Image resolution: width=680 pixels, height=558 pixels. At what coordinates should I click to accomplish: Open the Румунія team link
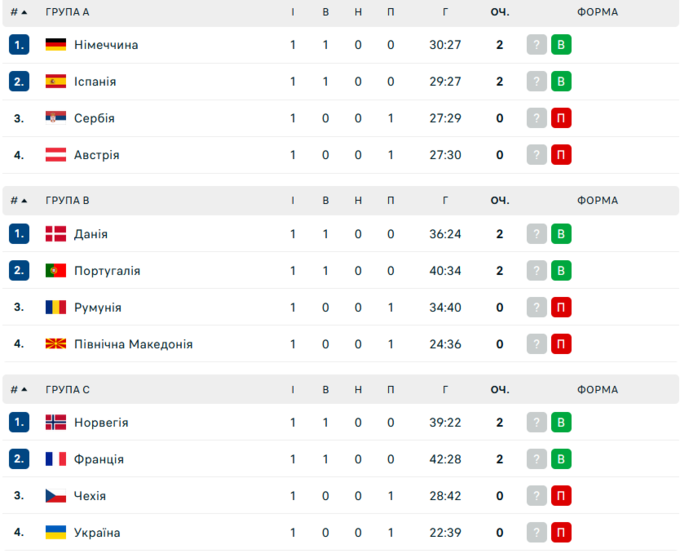(x=97, y=307)
